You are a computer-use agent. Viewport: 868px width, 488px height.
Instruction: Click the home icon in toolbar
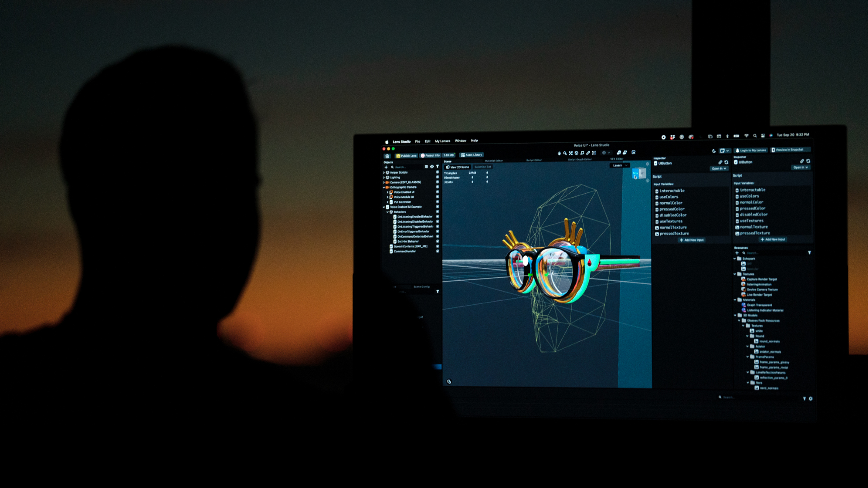coord(387,156)
